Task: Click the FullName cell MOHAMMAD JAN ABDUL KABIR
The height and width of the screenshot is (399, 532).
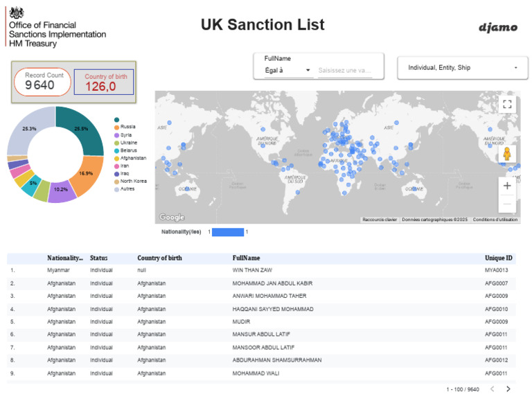Action: coord(272,283)
